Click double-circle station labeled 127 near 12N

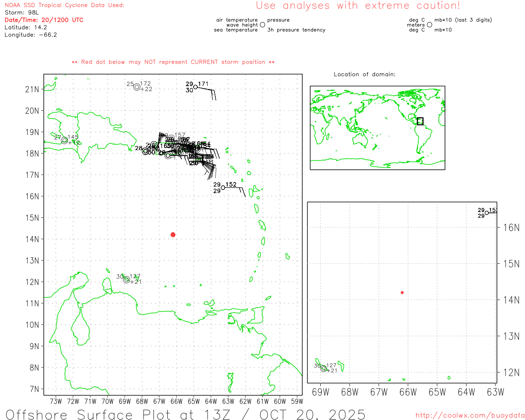pos(126,280)
